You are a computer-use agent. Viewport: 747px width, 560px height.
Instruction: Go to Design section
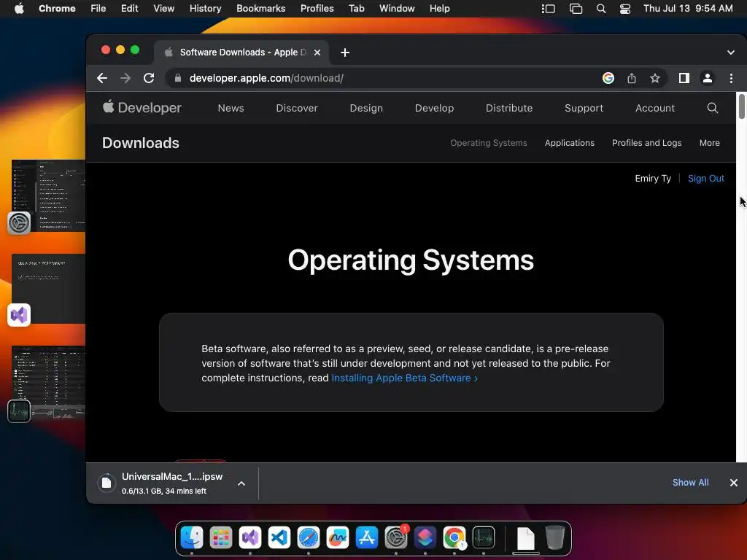[366, 108]
